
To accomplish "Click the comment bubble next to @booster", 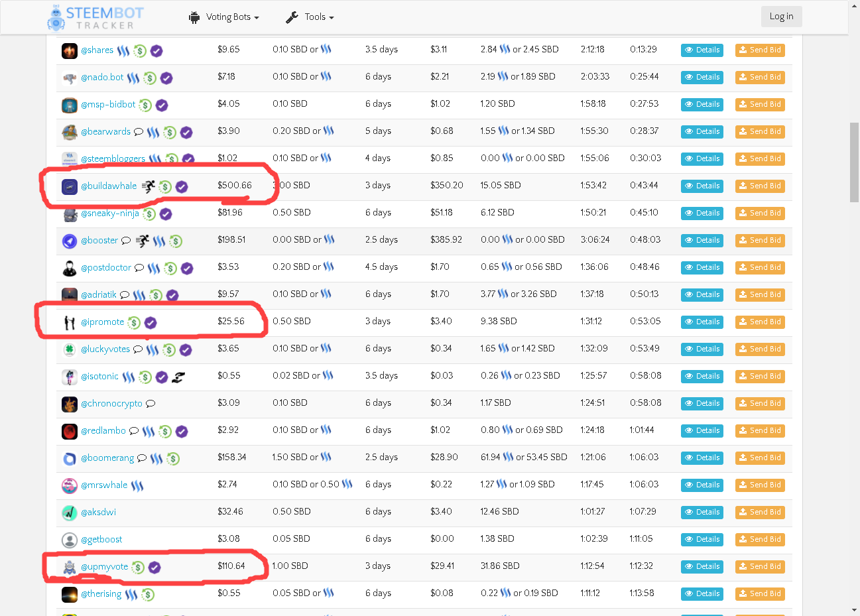I will click(126, 241).
